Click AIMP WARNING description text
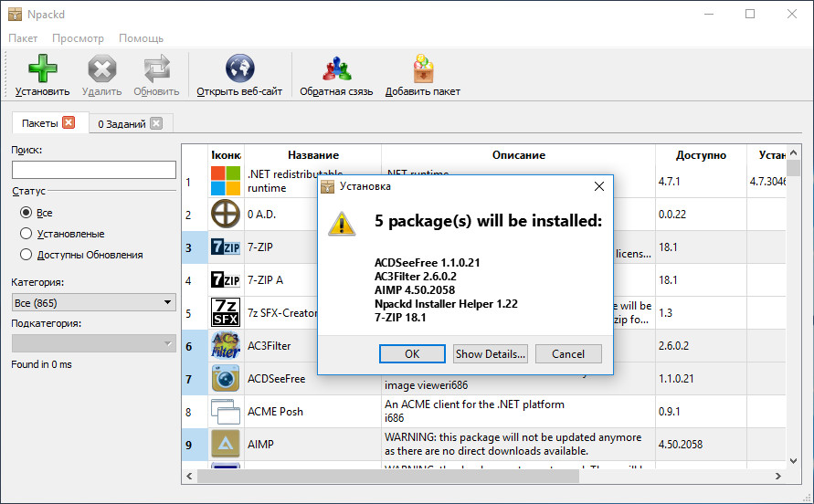Image resolution: width=814 pixels, height=504 pixels. point(513,444)
